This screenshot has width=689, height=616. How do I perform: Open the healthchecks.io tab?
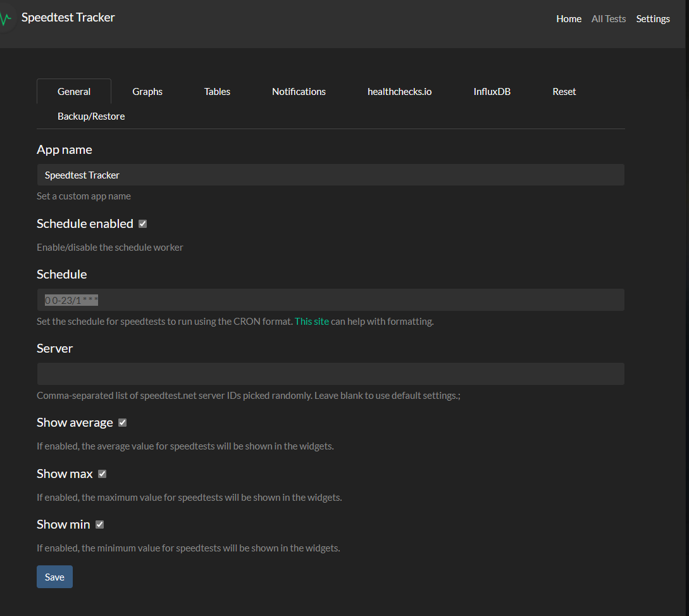(x=399, y=91)
